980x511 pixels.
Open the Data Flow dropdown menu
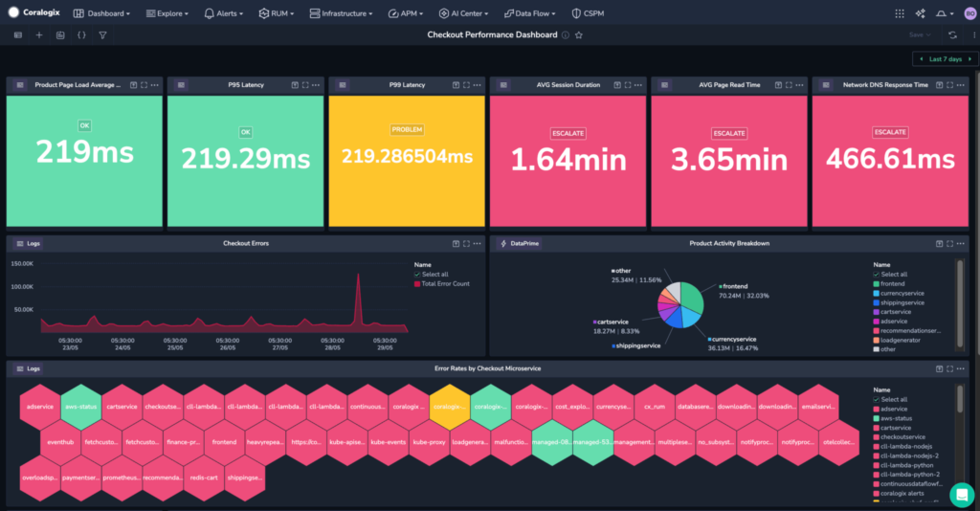point(530,13)
